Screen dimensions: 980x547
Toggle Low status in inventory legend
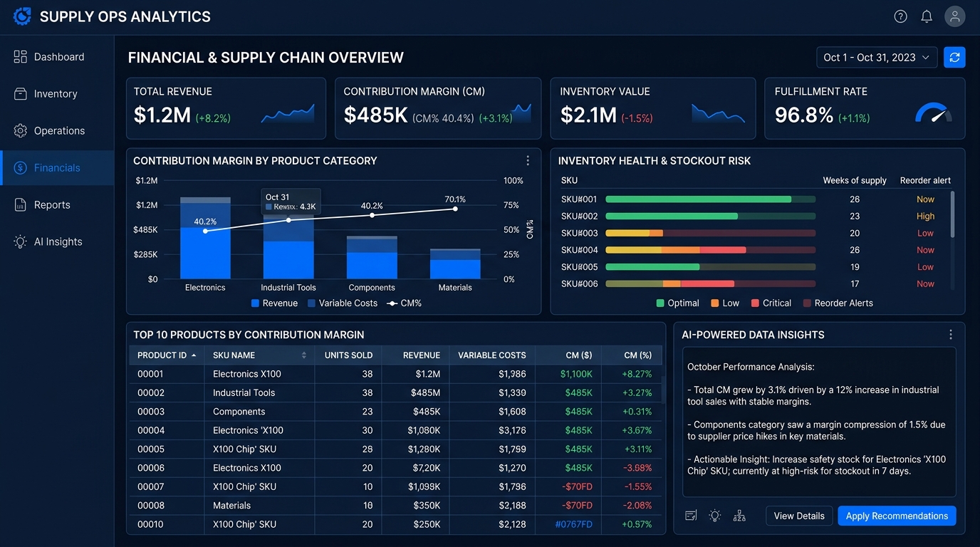(725, 303)
